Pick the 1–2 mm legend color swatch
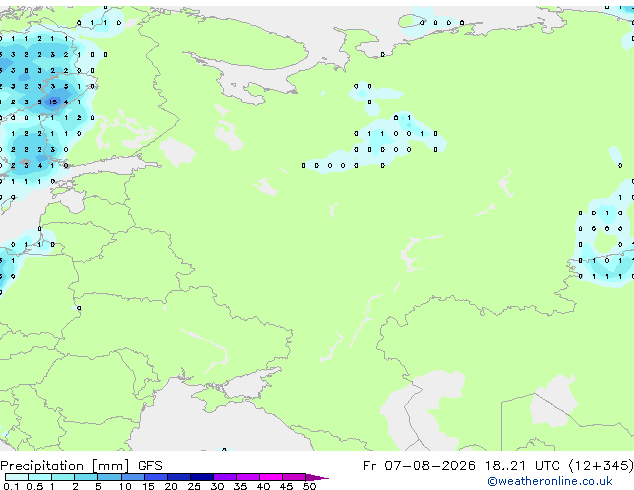This screenshot has height=490, width=634. (63, 477)
